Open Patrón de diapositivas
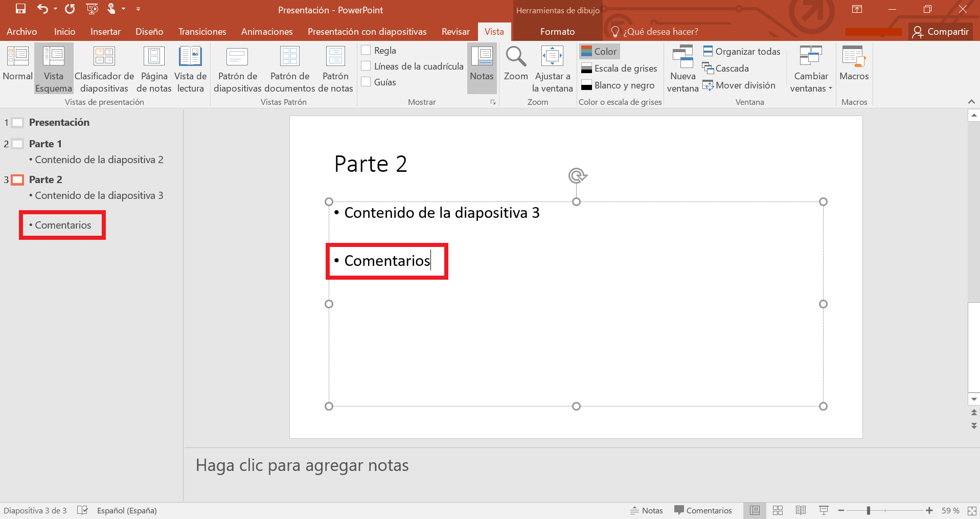This screenshot has height=519, width=980. [x=238, y=69]
